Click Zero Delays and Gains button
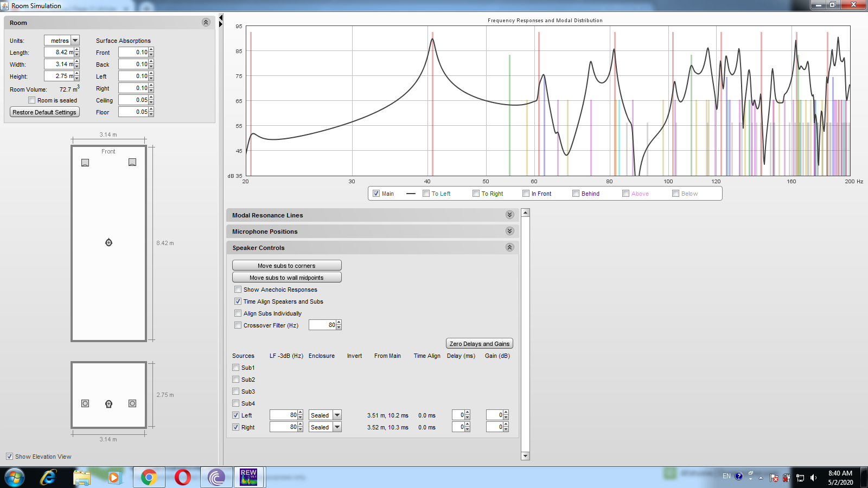The height and width of the screenshot is (488, 868). 479,344
